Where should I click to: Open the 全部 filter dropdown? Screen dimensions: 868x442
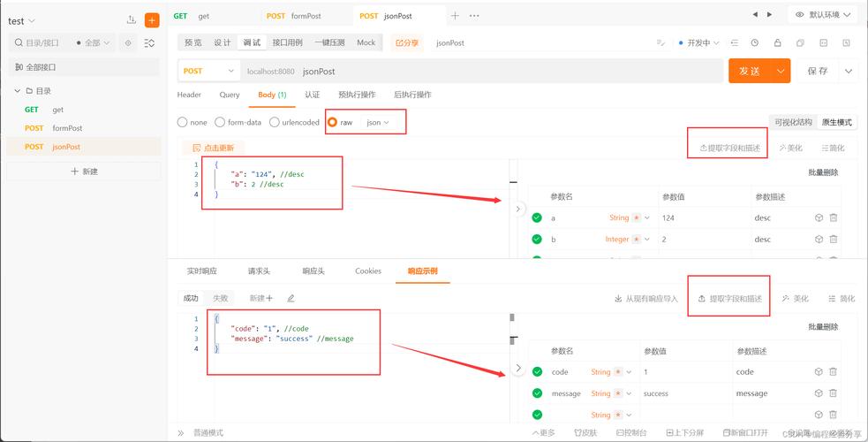[x=93, y=42]
